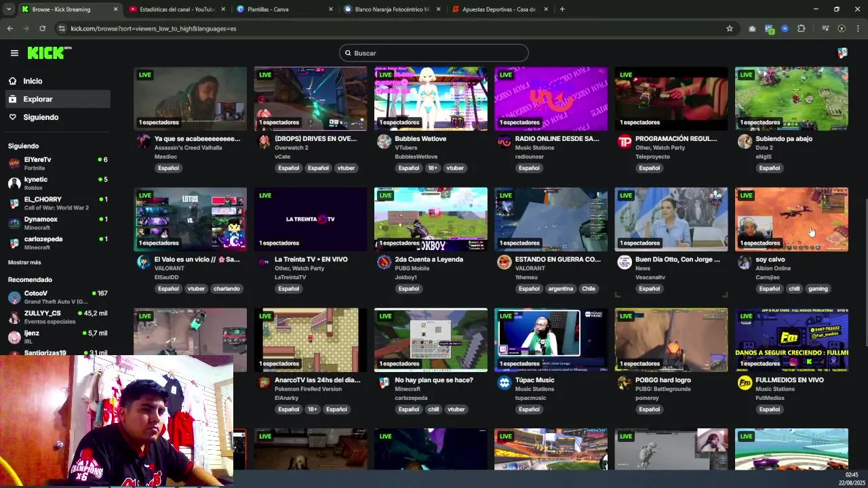
Task: Open Pokemon FireRed Version category link
Action: (x=308, y=389)
